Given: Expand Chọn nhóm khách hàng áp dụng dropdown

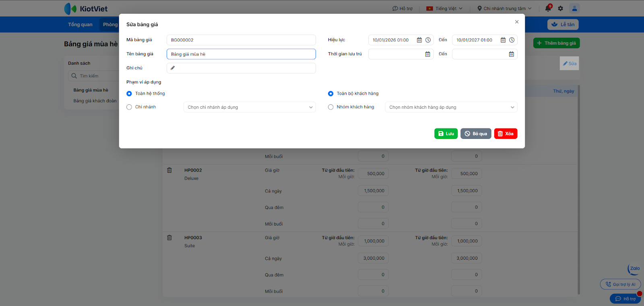Looking at the screenshot, I should click(x=451, y=108).
